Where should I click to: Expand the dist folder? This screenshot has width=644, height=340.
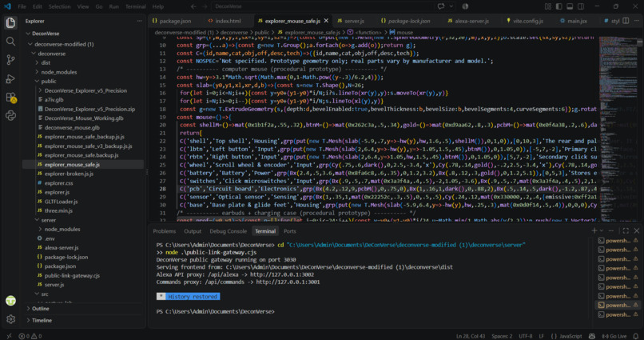pos(37,62)
